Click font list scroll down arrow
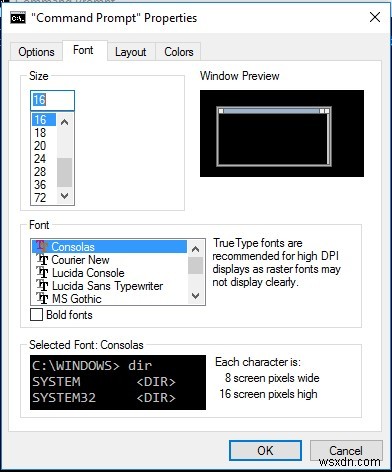Viewport: 392px width, 472px height. click(x=195, y=295)
